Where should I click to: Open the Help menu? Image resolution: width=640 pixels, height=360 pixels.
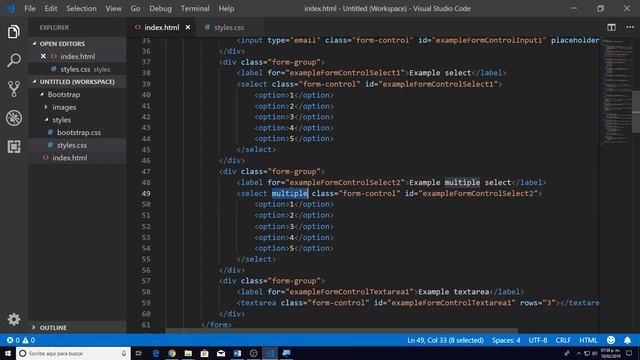click(x=226, y=8)
